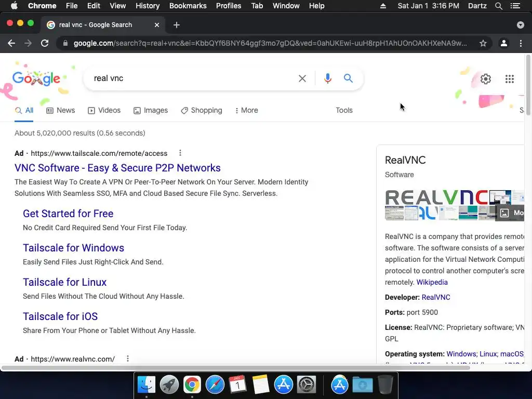This screenshot has width=532, height=399.
Task: Expand the More search categories menu
Action: tap(246, 110)
